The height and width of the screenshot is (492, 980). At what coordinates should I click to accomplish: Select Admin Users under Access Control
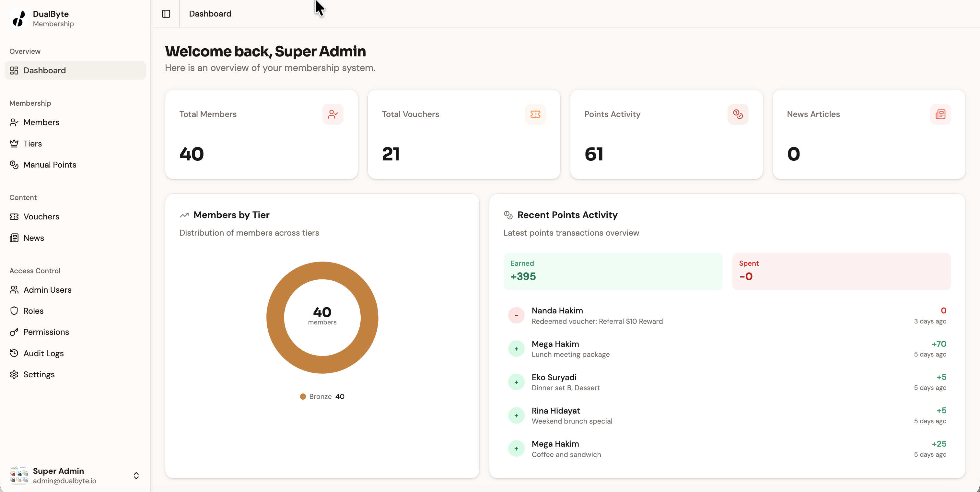click(x=48, y=289)
